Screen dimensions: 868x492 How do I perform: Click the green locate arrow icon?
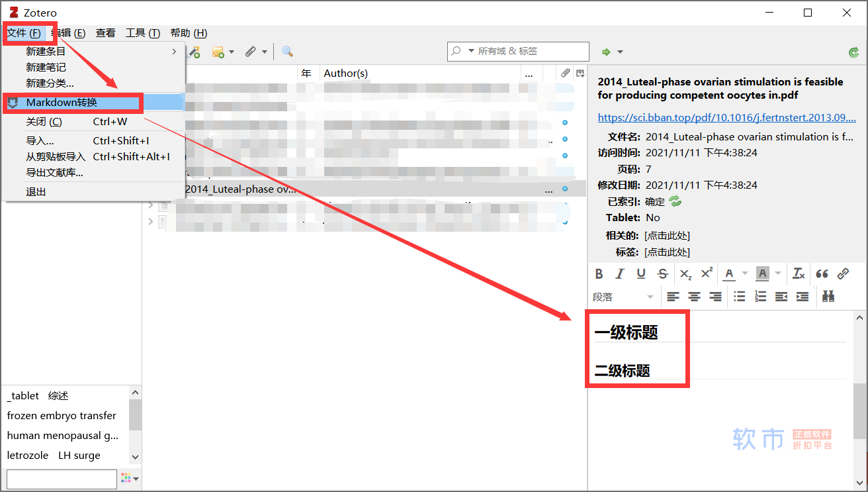click(x=605, y=52)
